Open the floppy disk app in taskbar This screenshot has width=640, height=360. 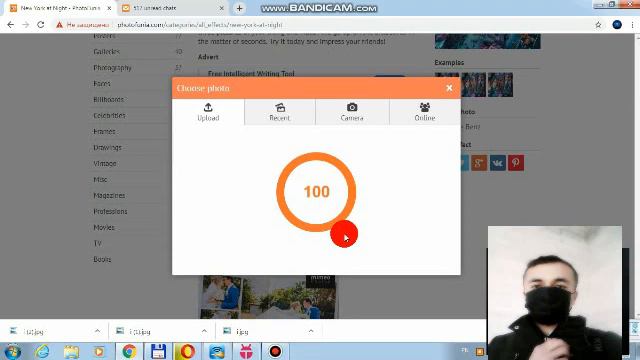tap(158, 351)
